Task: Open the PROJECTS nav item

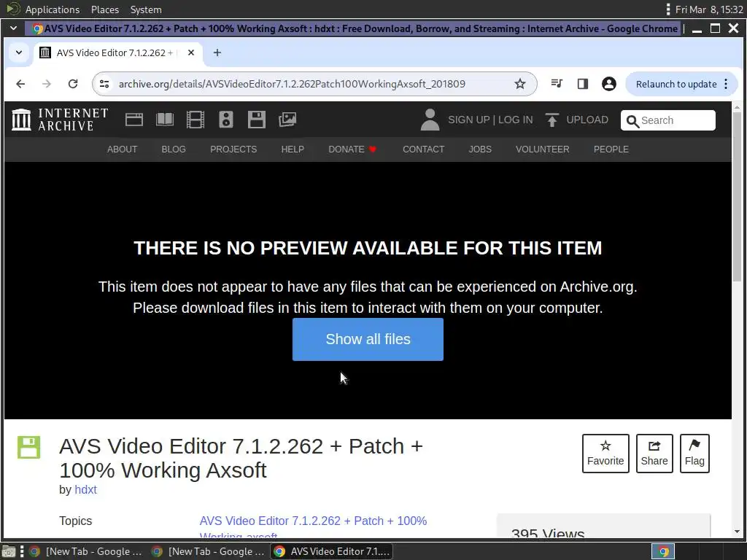Action: tap(233, 149)
